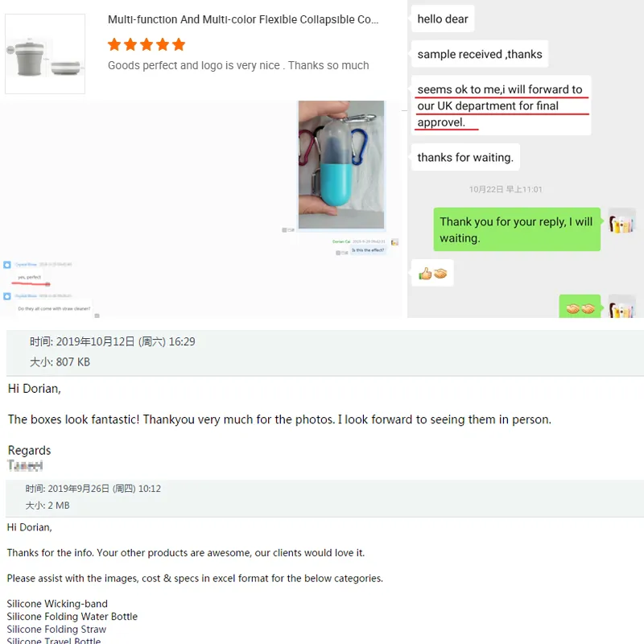Open the Multi-function Collapsible product title
644x644 pixels.
coord(243,19)
